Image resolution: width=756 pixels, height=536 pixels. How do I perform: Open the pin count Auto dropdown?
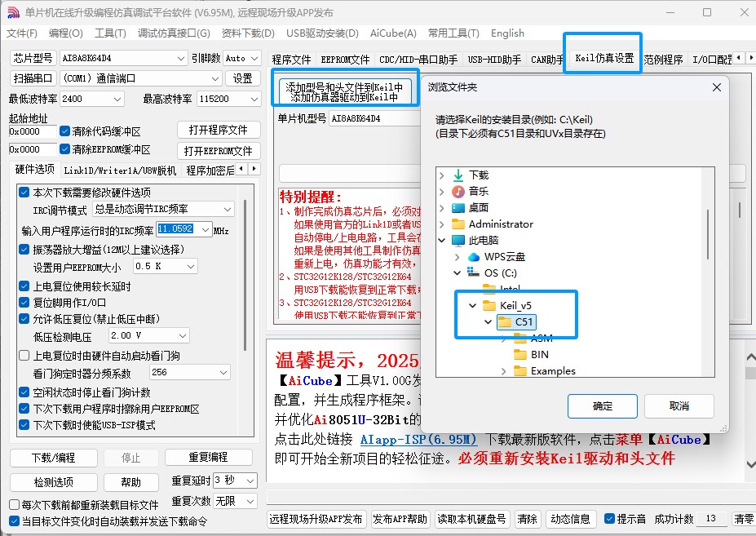pos(242,59)
